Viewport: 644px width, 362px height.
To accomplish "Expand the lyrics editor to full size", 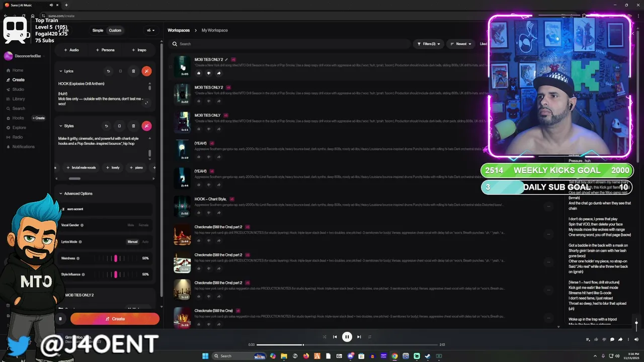I will click(x=146, y=103).
